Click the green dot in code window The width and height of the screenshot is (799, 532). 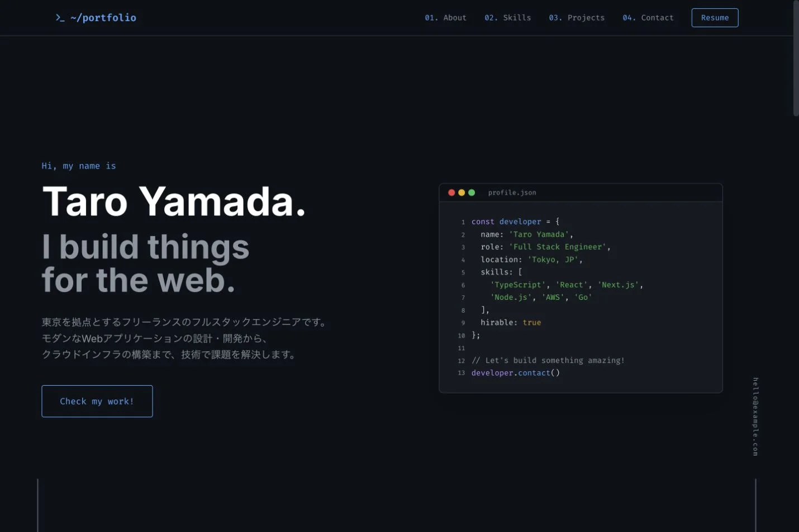point(472,193)
